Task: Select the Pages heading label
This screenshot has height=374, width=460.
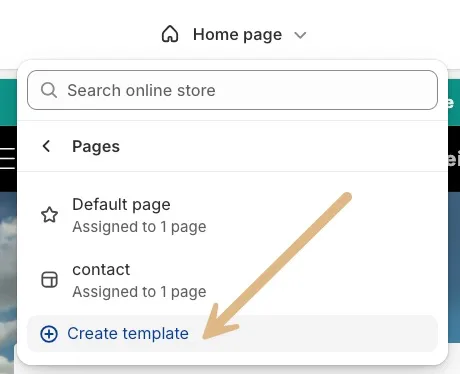Action: click(96, 147)
